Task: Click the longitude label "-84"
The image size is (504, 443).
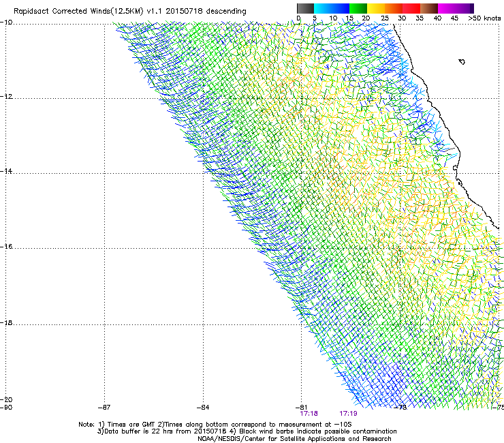Action: [x=203, y=408]
